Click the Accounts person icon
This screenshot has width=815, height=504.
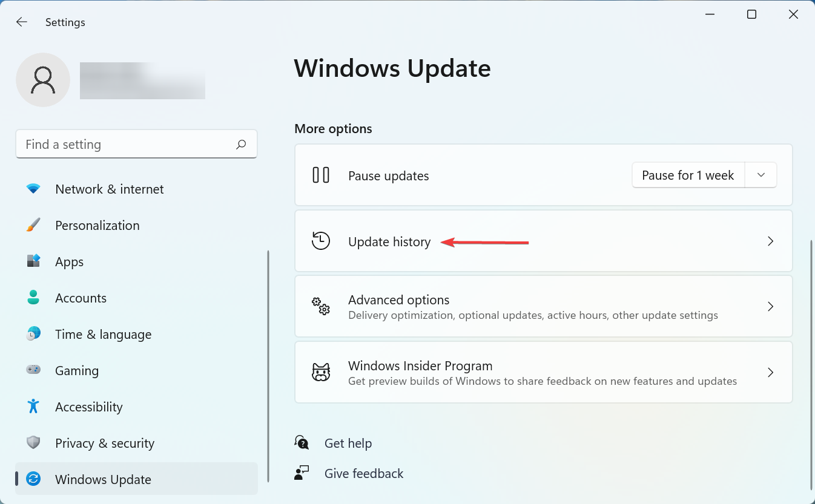pyautogui.click(x=35, y=298)
